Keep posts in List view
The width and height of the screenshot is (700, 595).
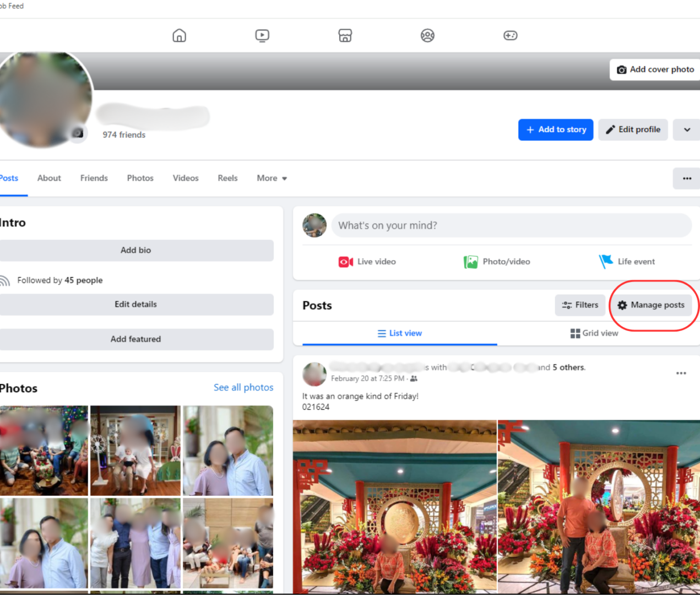[400, 333]
